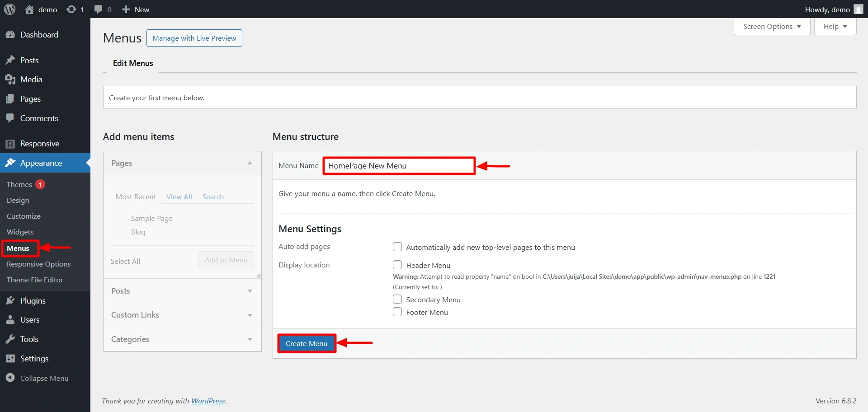Click the Pages panel resize handle
Viewport: 868px width, 412px height.
click(258, 276)
